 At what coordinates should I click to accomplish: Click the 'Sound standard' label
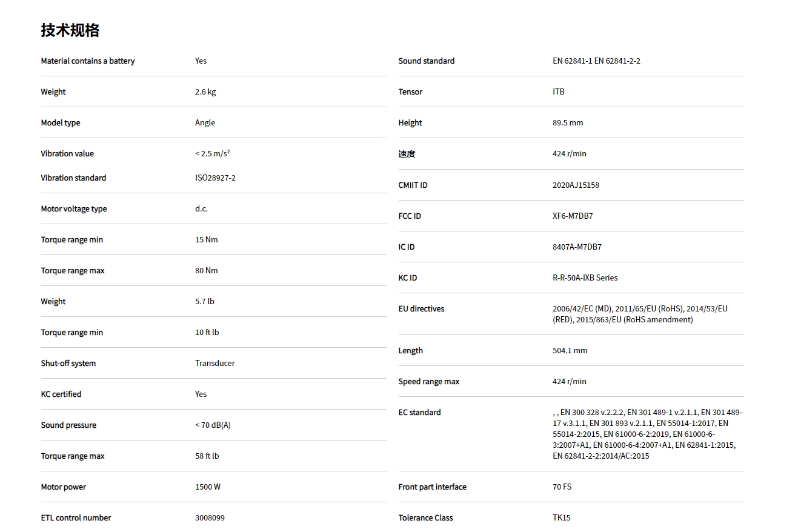[x=427, y=61]
